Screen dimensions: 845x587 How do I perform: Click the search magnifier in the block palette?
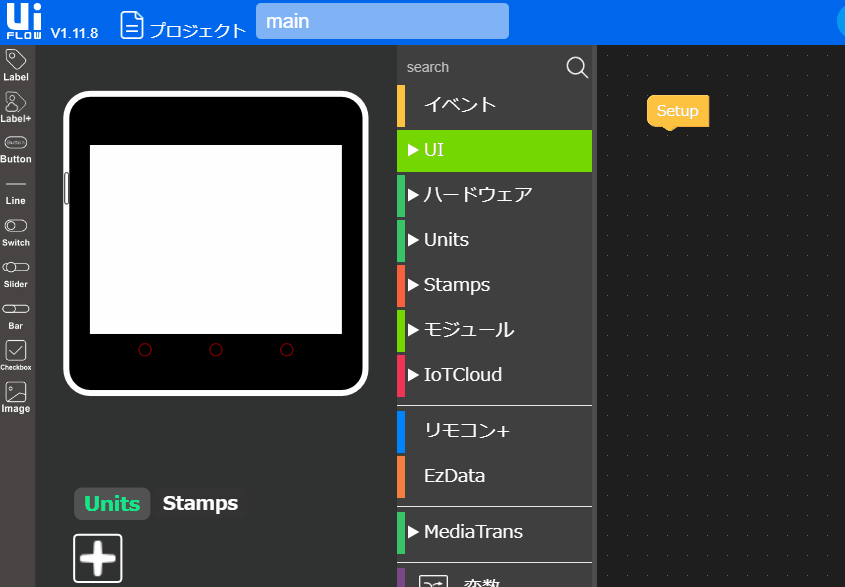click(x=577, y=67)
